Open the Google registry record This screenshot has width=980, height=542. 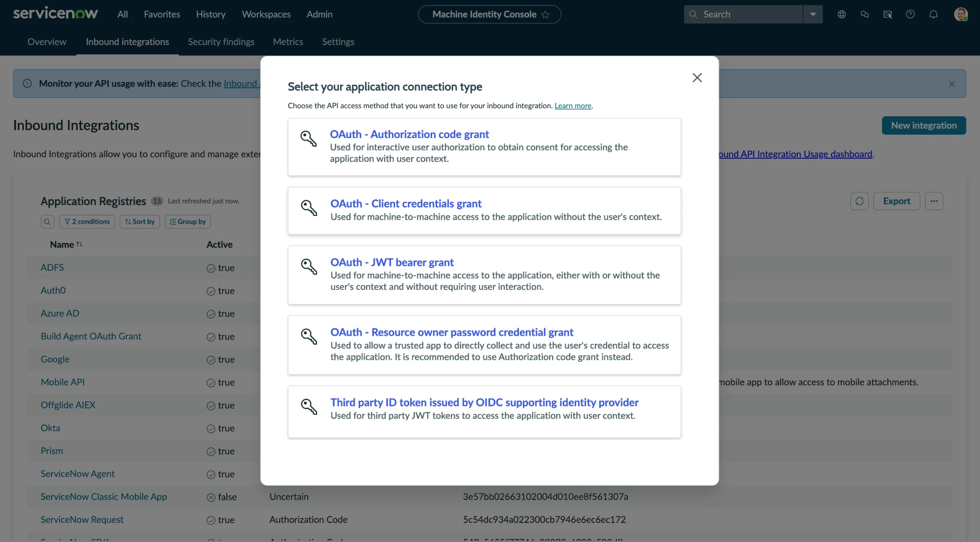[x=55, y=359]
